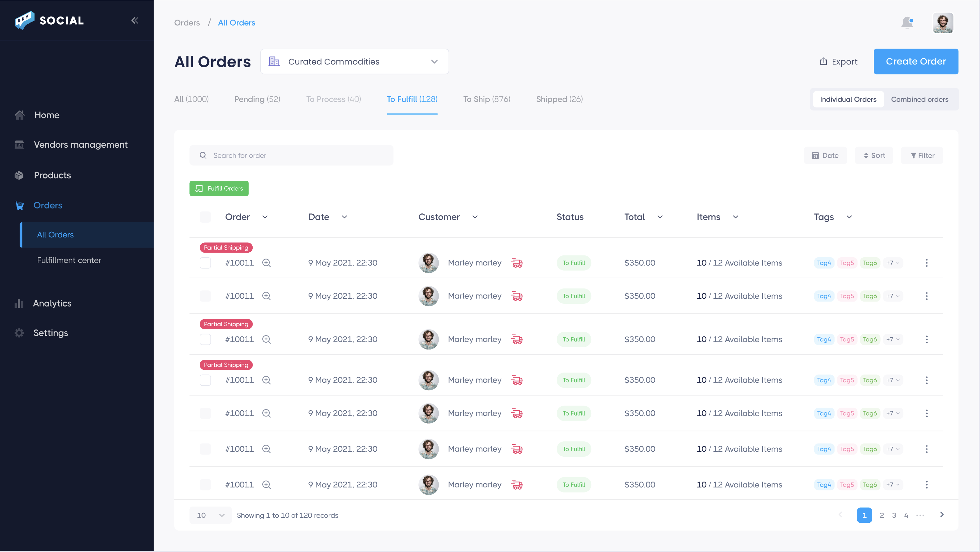Open the Sort control
980x552 pixels.
click(x=874, y=155)
